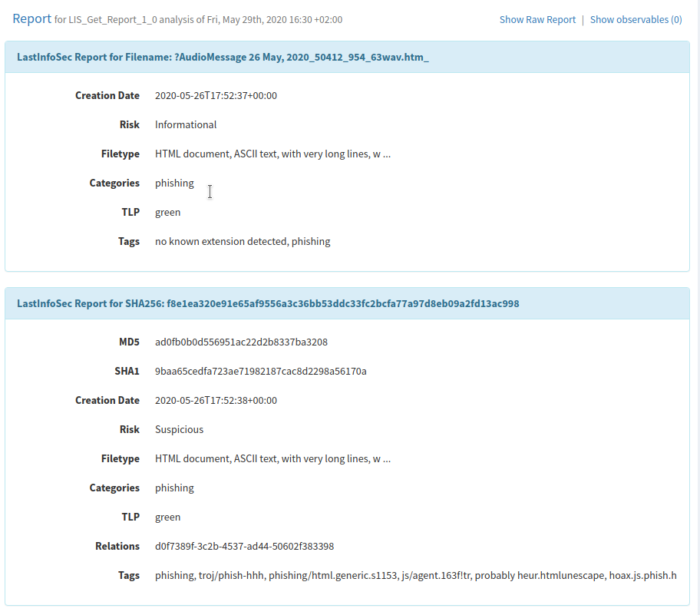Click the tags starting with 'phishing, troj/phish-hhh'
Screen dimensions: 700x615
coord(416,576)
